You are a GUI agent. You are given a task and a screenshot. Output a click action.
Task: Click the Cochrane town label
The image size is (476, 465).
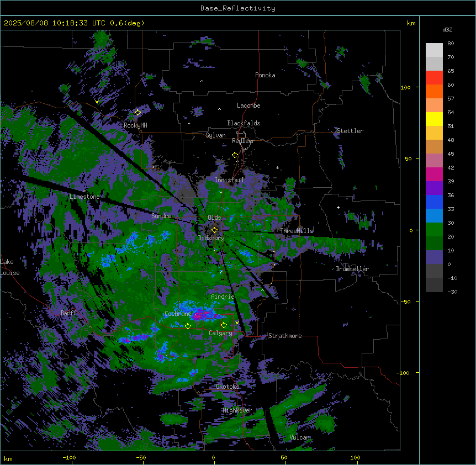point(178,314)
